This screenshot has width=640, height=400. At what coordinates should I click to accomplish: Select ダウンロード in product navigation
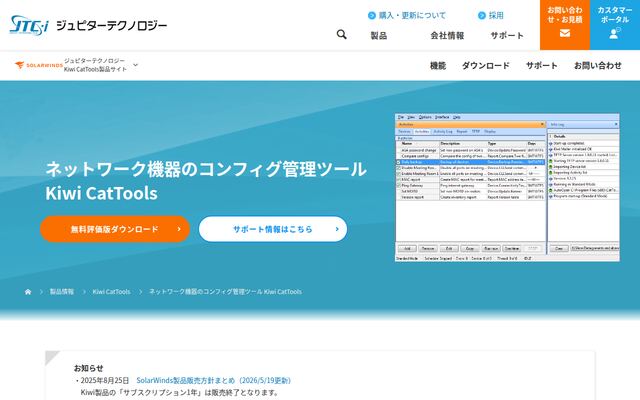point(486,65)
